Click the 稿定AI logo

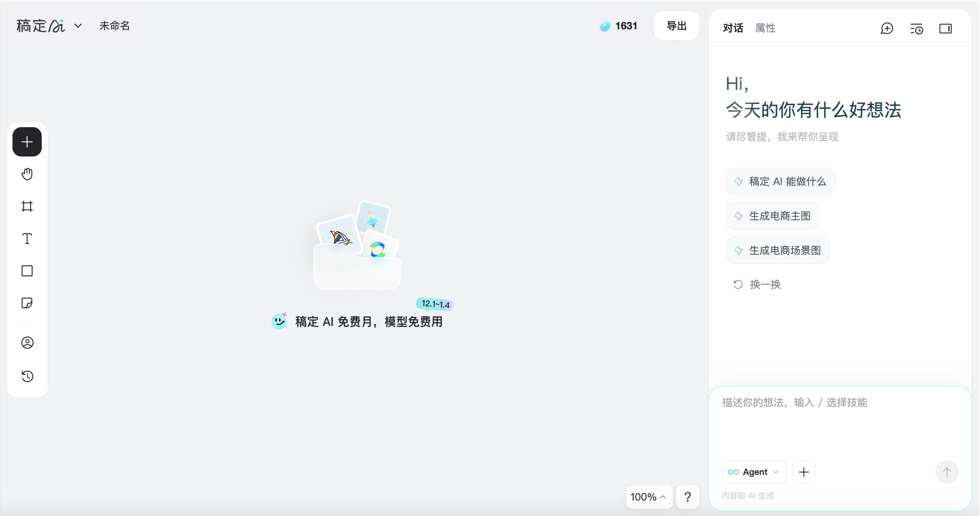(x=41, y=26)
